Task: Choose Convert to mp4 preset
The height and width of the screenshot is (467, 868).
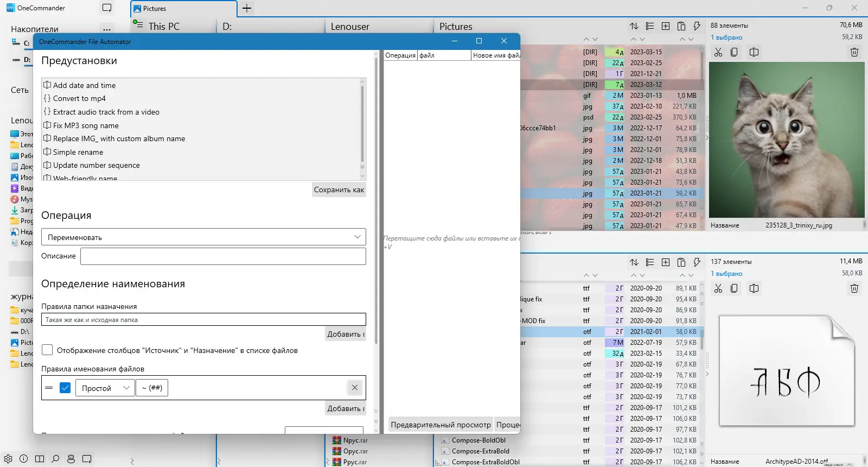Action: point(79,98)
